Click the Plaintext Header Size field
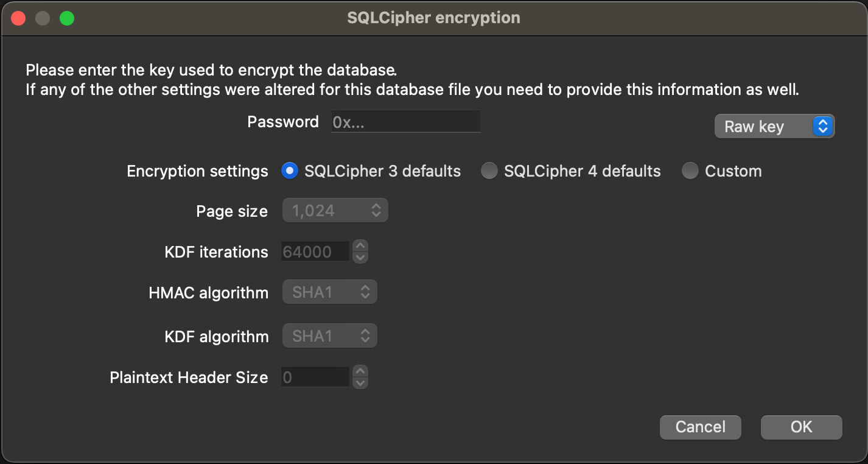This screenshot has width=868, height=464. pos(315,378)
